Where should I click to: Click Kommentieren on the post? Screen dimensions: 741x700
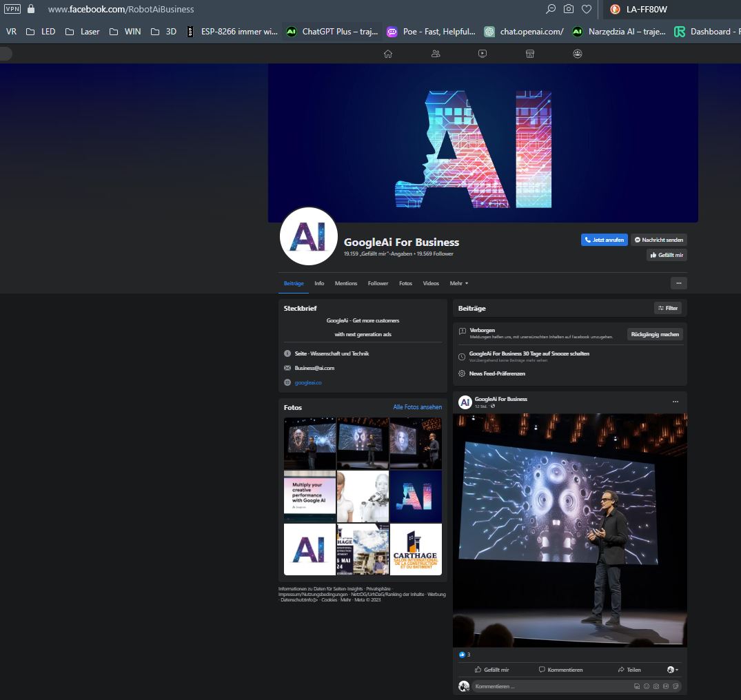560,670
